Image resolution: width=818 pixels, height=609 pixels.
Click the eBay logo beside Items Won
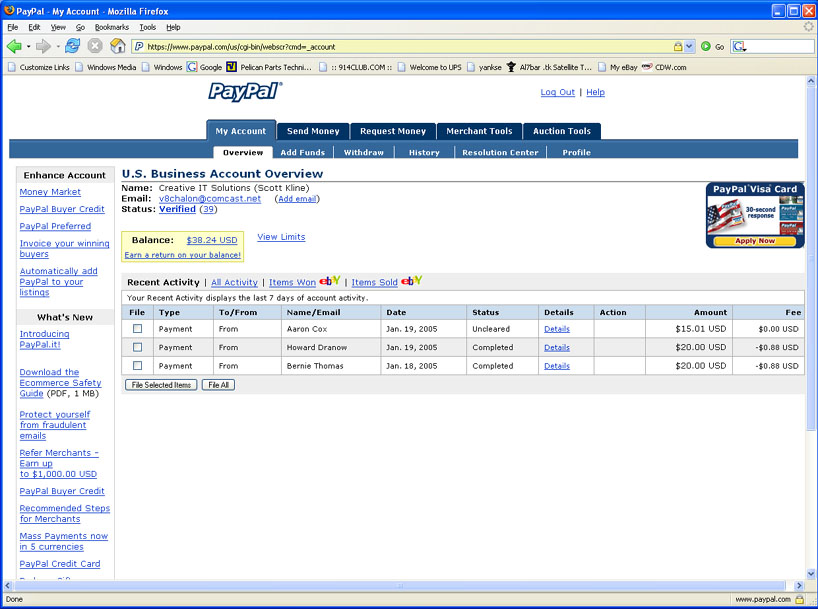(330, 281)
